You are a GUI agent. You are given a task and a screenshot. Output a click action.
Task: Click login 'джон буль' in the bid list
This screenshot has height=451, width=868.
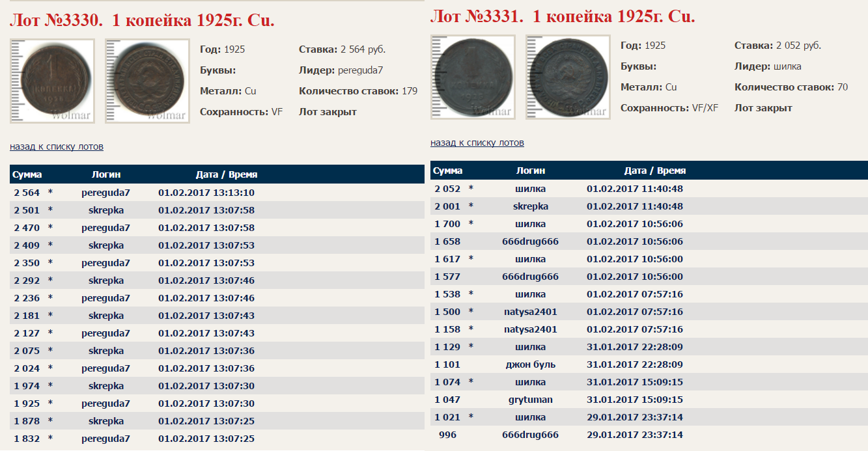(531, 364)
